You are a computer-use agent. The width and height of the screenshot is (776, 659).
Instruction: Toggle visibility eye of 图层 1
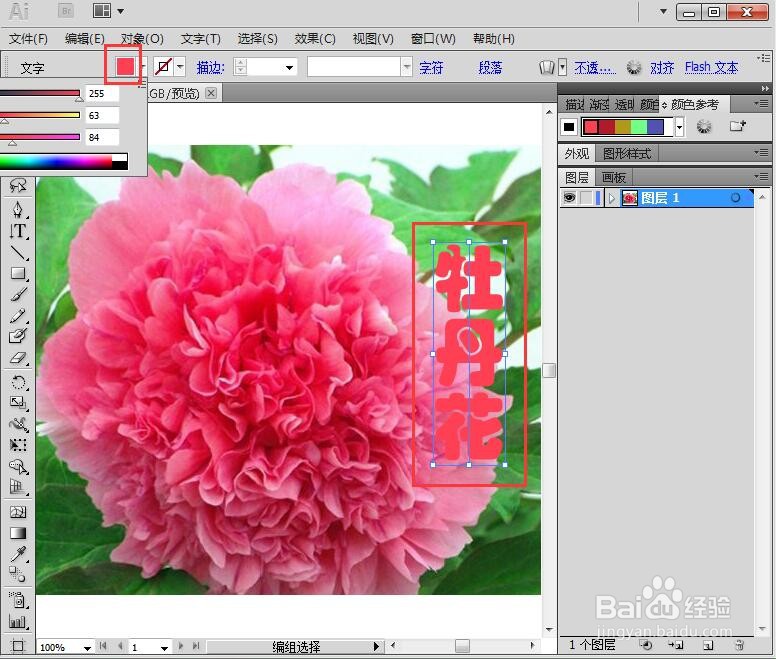click(569, 198)
